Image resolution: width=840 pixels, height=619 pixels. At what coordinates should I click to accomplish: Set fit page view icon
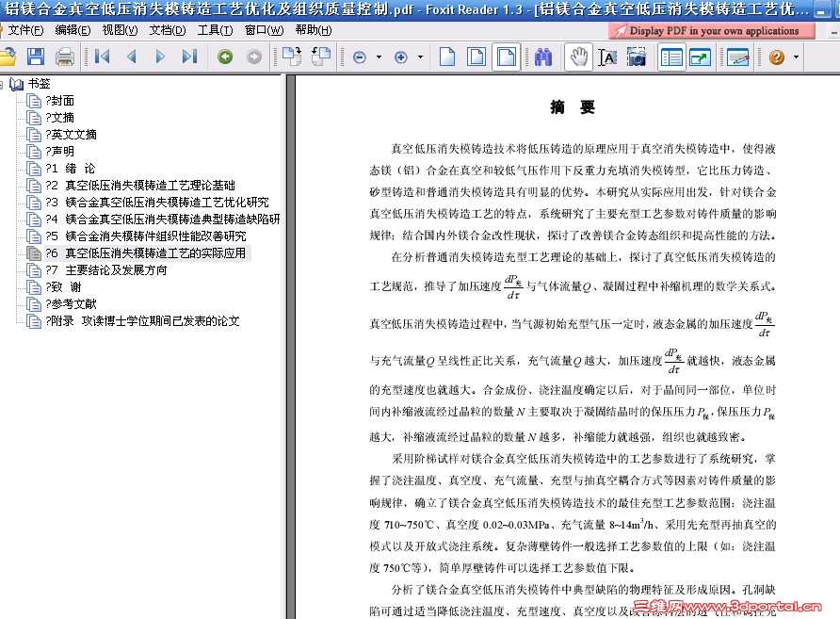point(477,57)
